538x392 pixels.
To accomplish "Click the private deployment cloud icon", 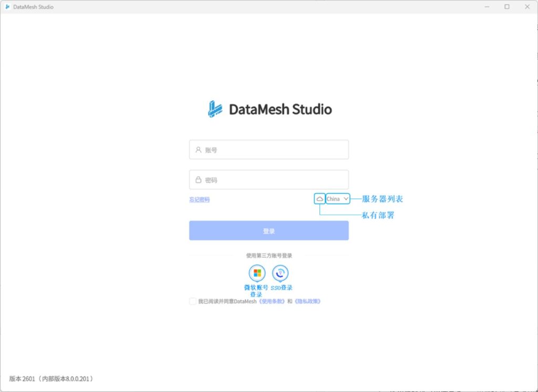I will coord(319,199).
